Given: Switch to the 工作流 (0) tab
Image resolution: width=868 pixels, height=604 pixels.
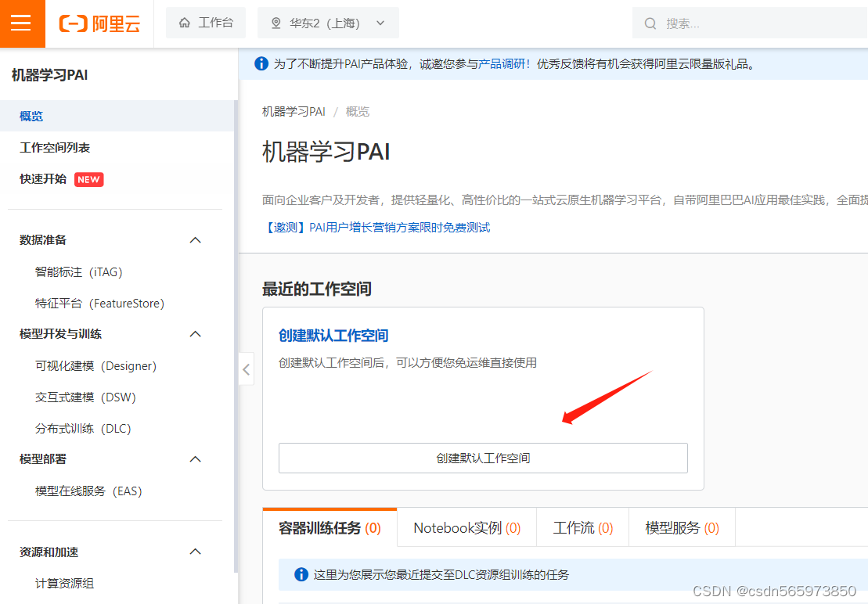Looking at the screenshot, I should click(x=583, y=527).
